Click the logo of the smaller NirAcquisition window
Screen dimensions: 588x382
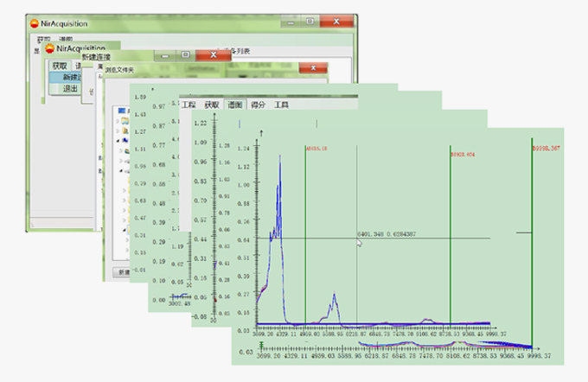coord(50,48)
